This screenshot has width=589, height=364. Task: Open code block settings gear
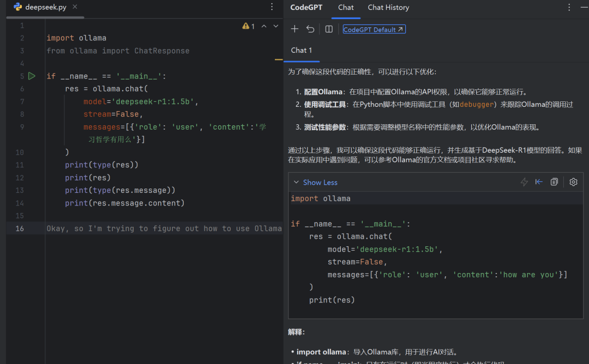pos(573,181)
